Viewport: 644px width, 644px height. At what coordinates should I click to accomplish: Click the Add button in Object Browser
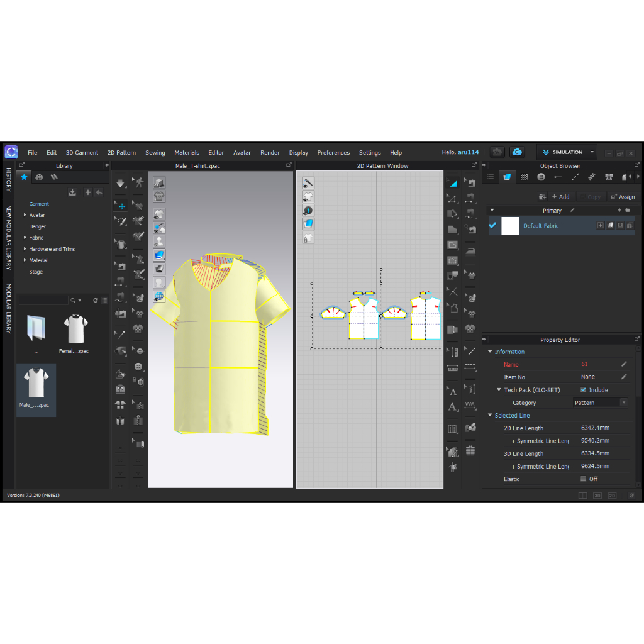point(560,197)
